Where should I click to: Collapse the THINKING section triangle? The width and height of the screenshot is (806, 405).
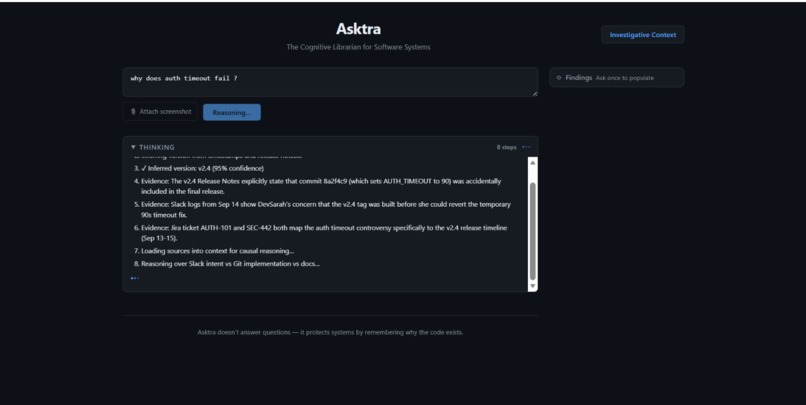[x=133, y=147]
